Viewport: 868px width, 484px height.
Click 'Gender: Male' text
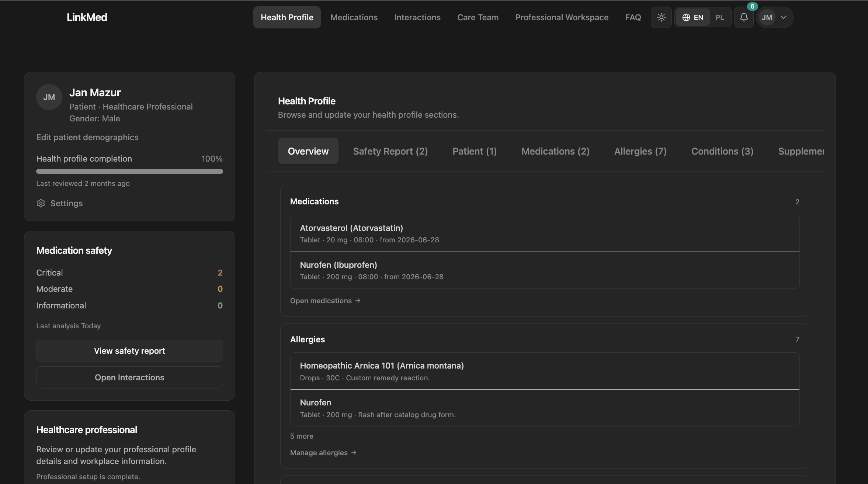click(x=95, y=118)
